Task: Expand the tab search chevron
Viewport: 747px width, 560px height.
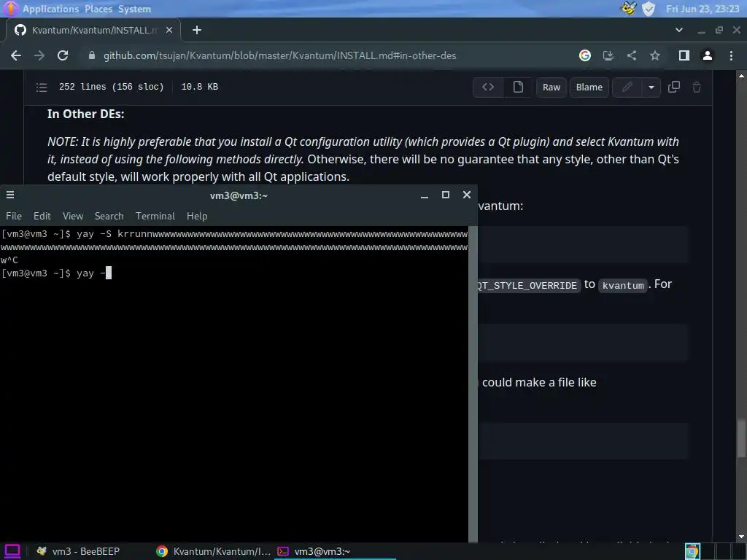Action: (679, 30)
